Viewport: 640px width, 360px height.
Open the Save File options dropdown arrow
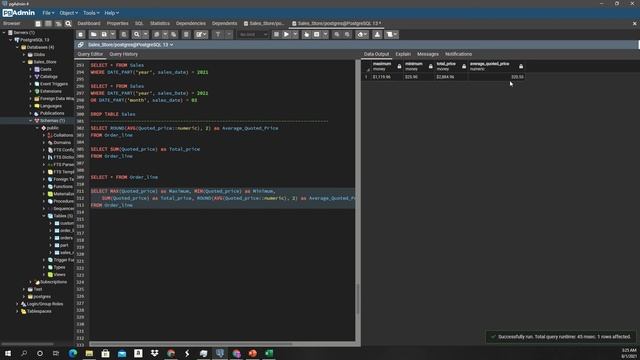(113, 35)
